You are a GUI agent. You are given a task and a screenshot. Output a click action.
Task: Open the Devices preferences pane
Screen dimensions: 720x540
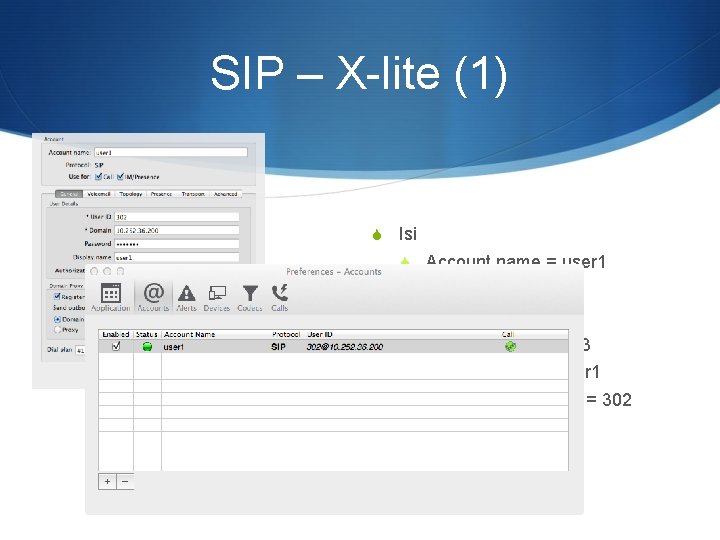[x=217, y=298]
